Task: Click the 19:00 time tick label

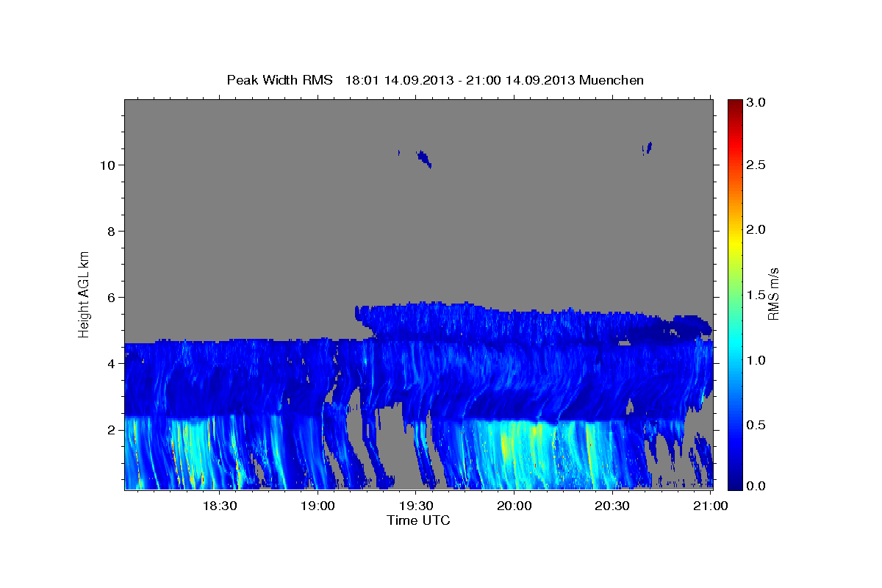Action: 318,506
